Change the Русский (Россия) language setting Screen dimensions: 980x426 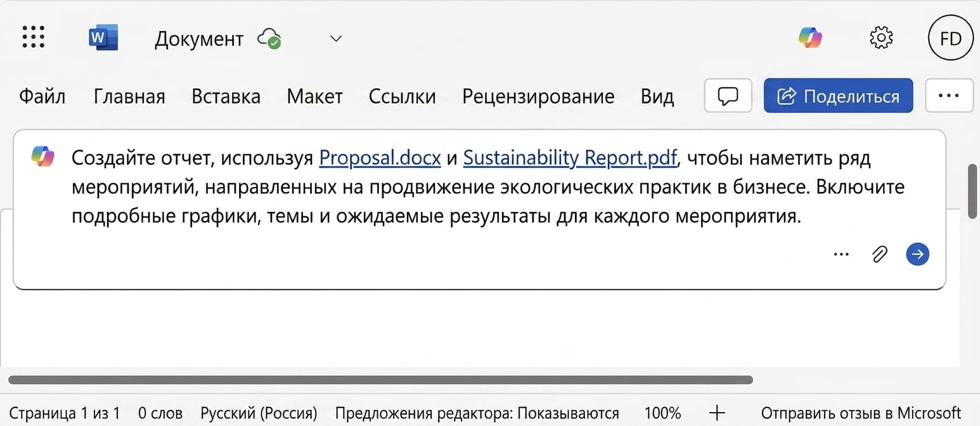pos(259,413)
